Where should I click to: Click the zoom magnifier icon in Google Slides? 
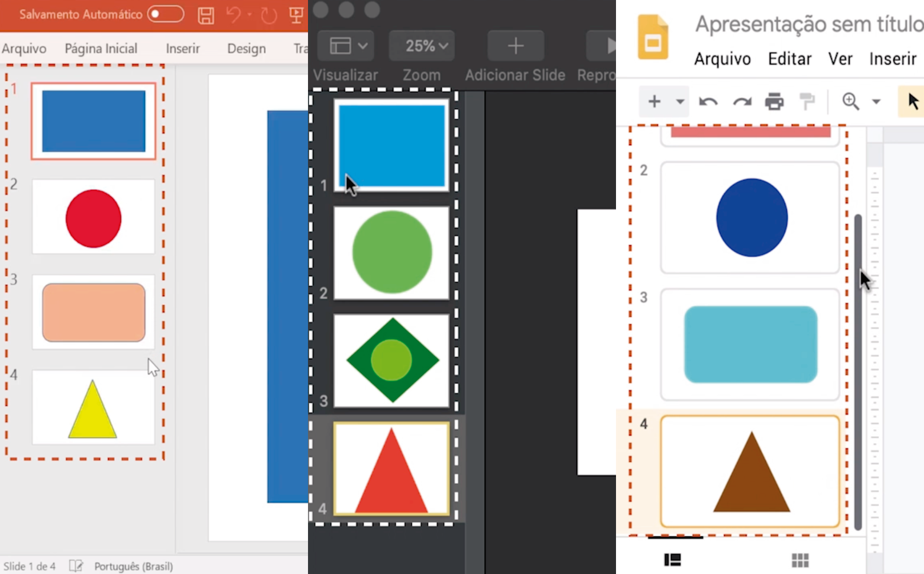pos(850,102)
